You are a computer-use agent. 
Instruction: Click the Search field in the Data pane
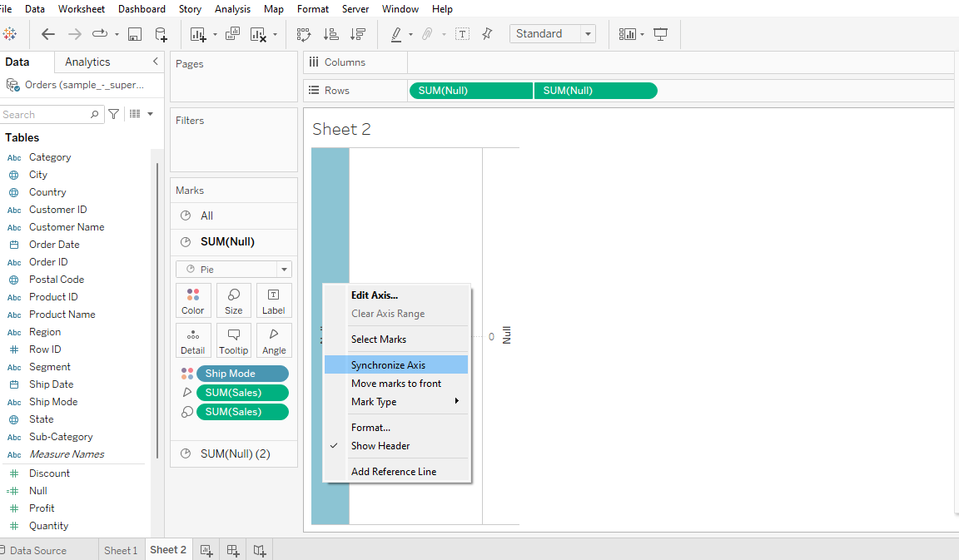50,114
